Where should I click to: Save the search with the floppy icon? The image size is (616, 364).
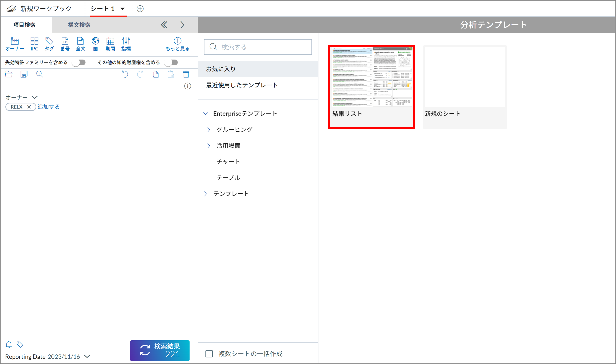[24, 74]
